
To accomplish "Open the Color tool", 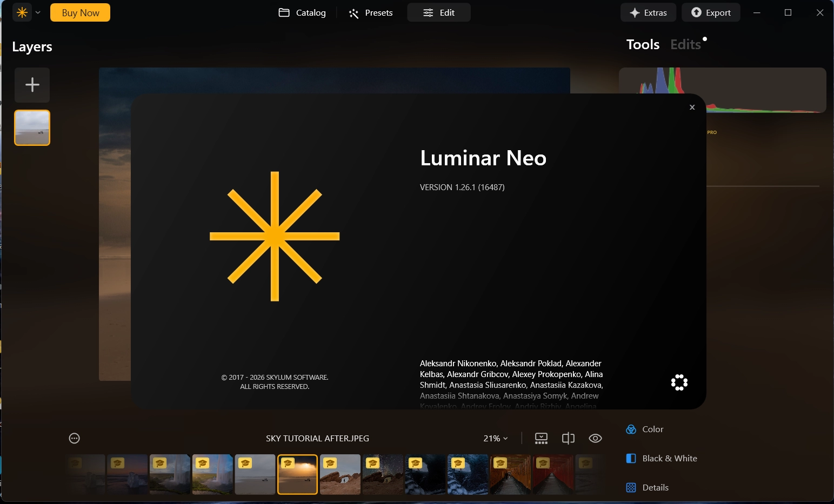I will point(644,429).
